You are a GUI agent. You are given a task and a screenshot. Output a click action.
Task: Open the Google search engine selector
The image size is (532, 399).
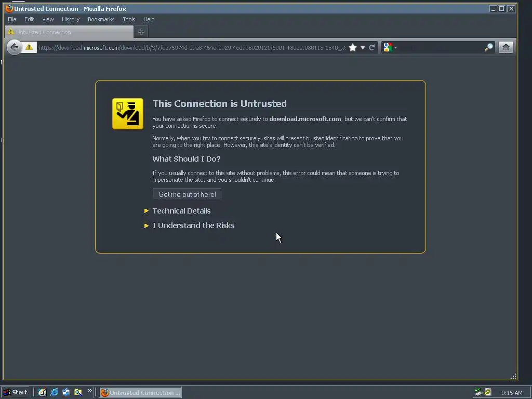pyautogui.click(x=390, y=47)
